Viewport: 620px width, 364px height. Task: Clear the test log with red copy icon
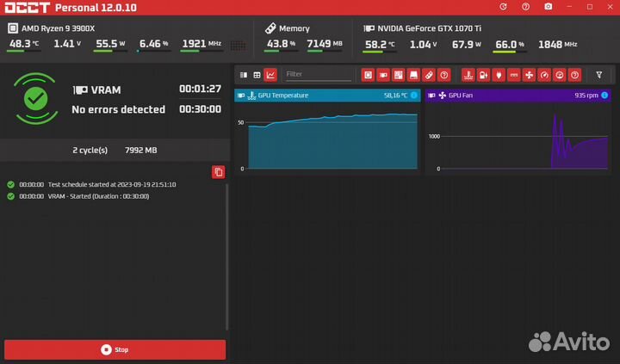tap(219, 172)
